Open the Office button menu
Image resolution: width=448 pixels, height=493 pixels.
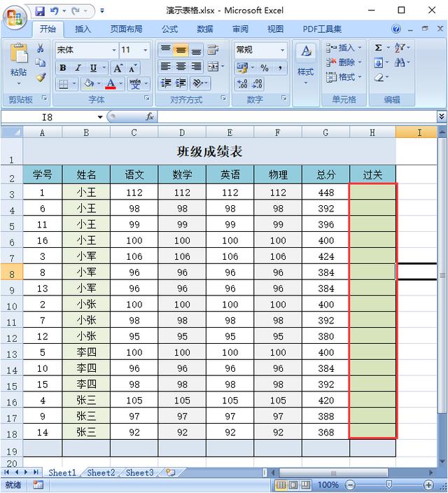14,14
